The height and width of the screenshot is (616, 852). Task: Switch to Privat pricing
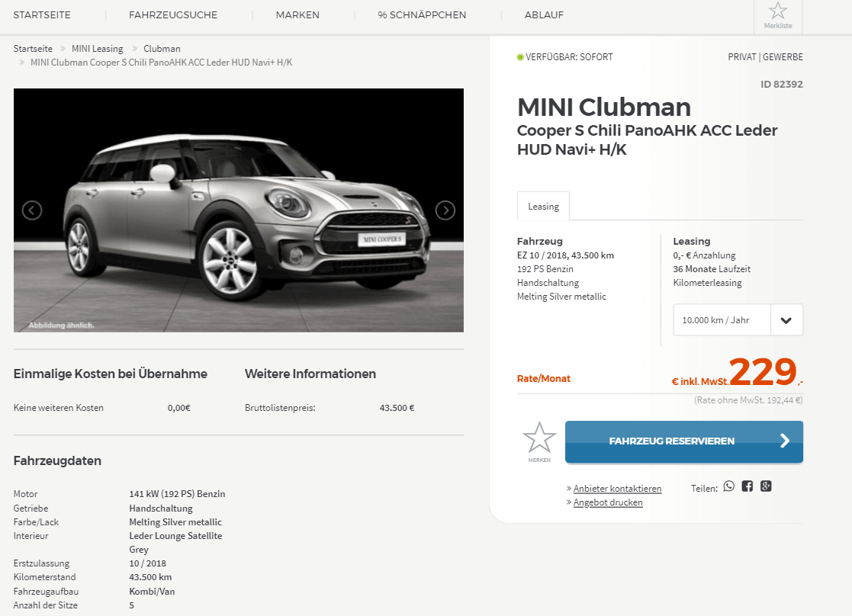coord(741,57)
